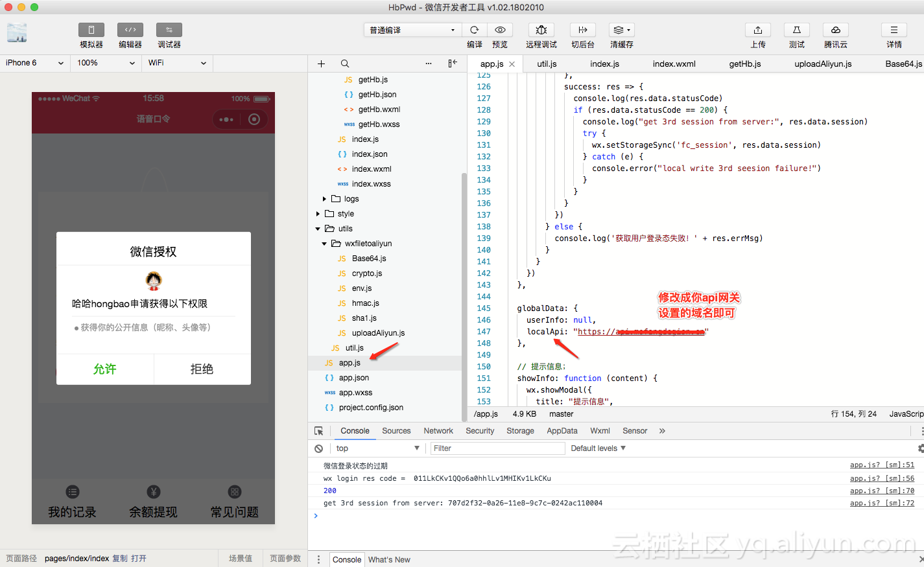Viewport: 924px width, 567px height.
Task: Open the Default levels dropdown
Action: 598,448
